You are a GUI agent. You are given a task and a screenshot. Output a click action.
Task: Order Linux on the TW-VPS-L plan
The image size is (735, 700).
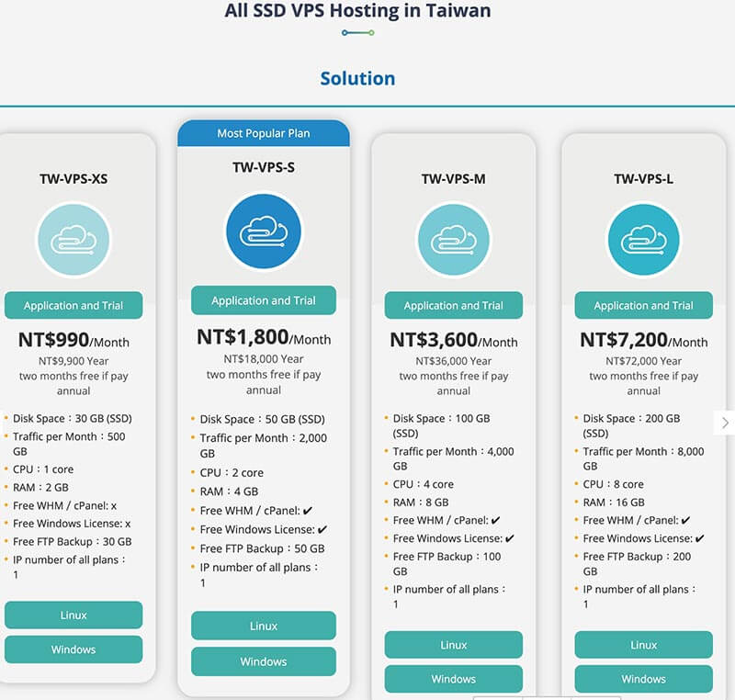644,645
